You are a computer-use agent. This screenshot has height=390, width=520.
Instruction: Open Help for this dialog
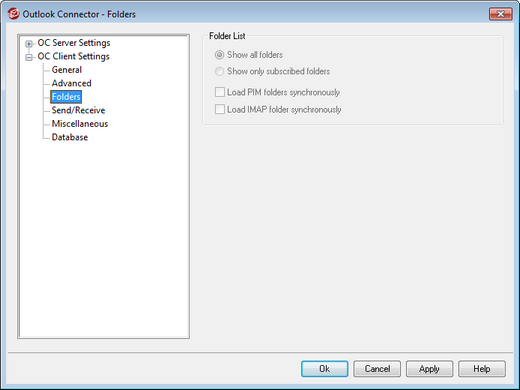tap(482, 369)
